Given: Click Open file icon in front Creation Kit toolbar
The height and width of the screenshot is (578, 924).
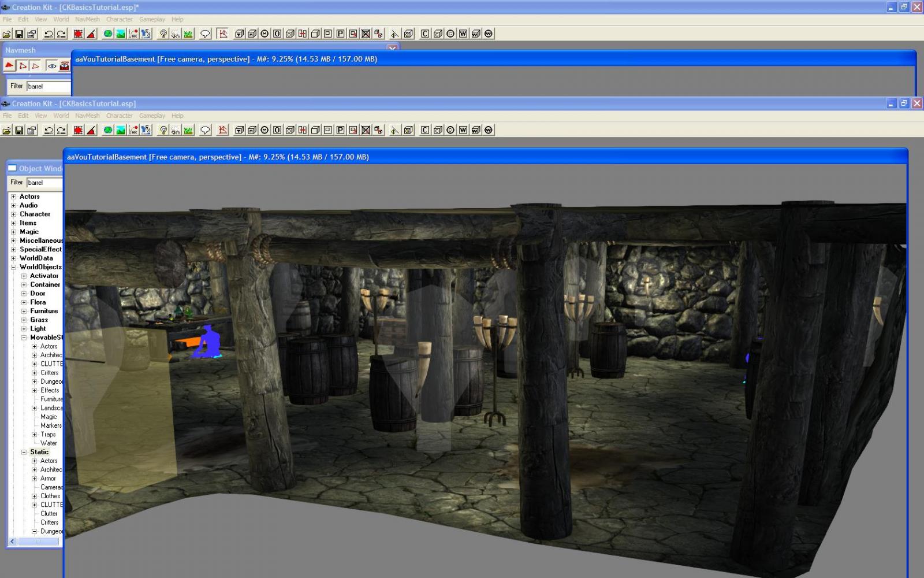Looking at the screenshot, I should click(x=6, y=131).
